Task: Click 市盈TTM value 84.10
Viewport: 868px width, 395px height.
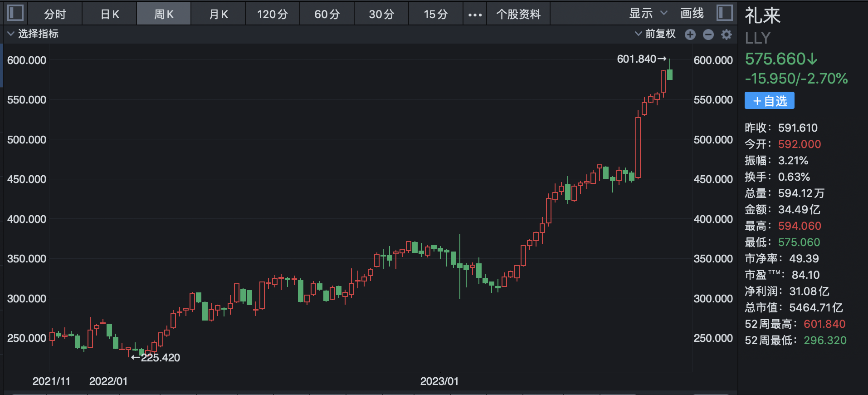Action: click(x=806, y=275)
